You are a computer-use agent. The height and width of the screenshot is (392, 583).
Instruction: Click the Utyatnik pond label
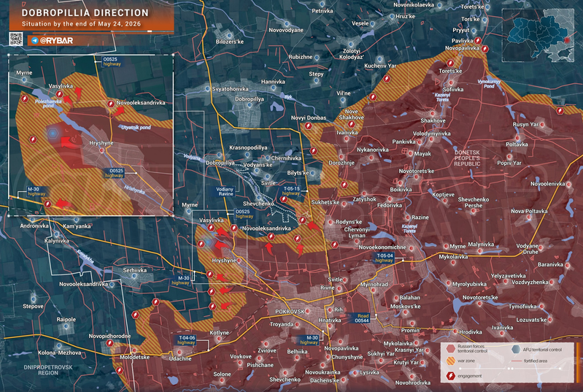[136, 128]
